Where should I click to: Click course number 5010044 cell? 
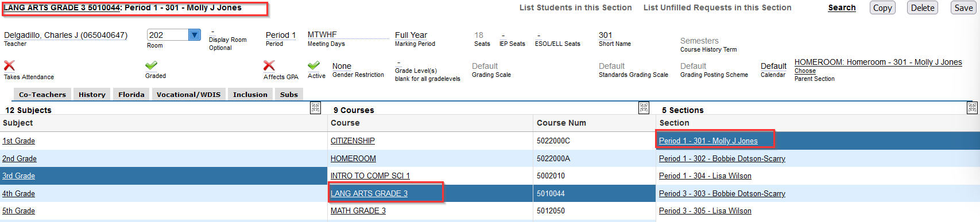click(x=594, y=193)
